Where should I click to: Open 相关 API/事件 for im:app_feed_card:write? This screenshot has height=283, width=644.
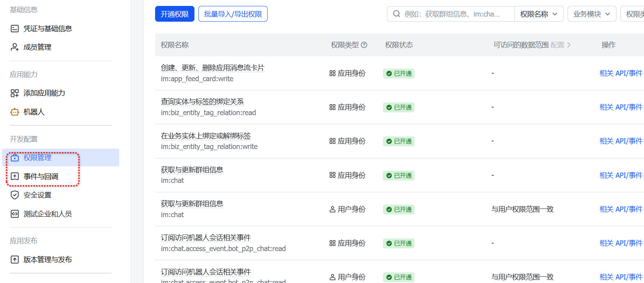click(x=620, y=73)
